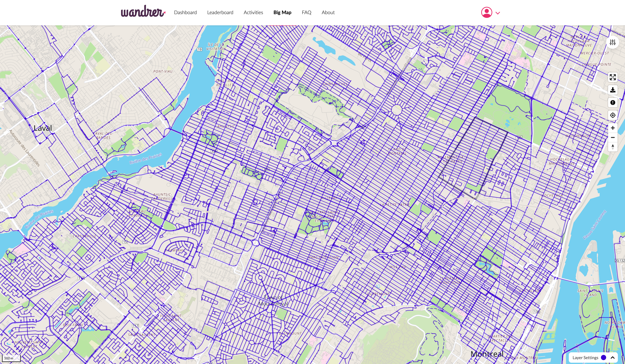Click the BOIS-FRANC map label
Screen dimensions: 625x364
click(x=73, y=325)
